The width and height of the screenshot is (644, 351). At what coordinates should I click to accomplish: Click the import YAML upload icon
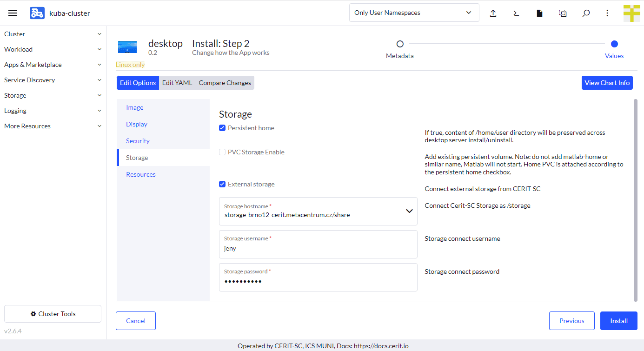pyautogui.click(x=493, y=13)
